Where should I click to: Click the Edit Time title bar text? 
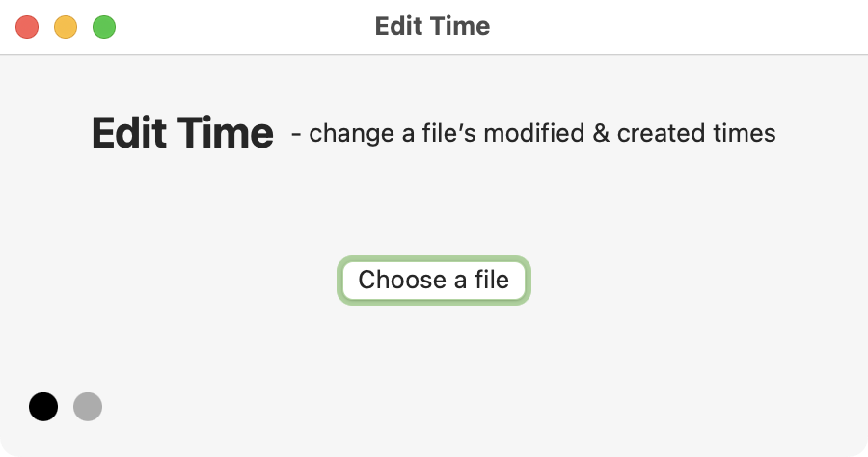(x=432, y=26)
